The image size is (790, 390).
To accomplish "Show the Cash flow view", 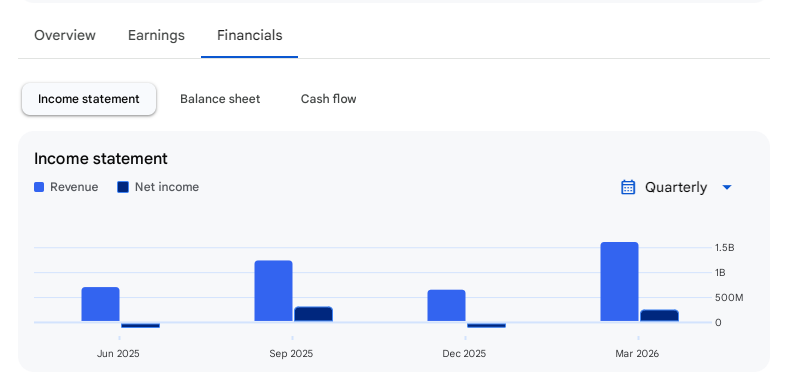I will tap(328, 99).
